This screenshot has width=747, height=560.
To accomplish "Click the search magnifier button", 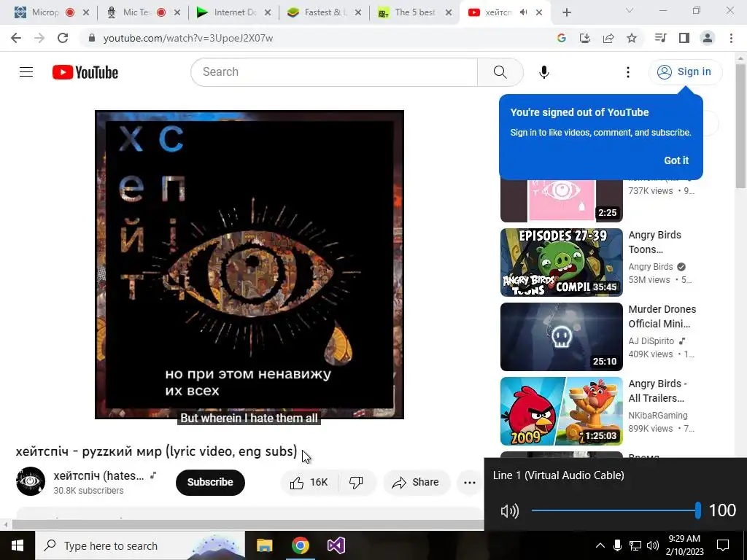I will point(500,72).
